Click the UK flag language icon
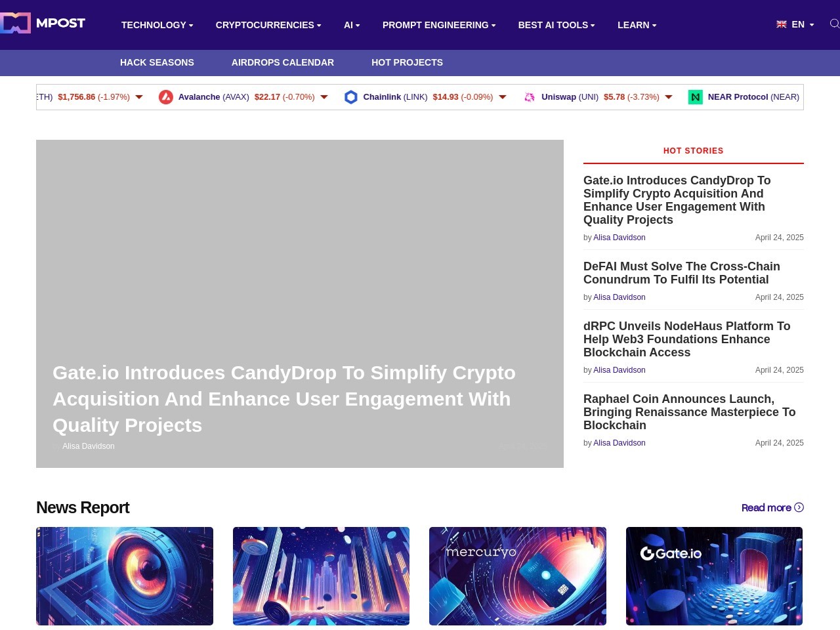This screenshot has width=840, height=630. (782, 24)
